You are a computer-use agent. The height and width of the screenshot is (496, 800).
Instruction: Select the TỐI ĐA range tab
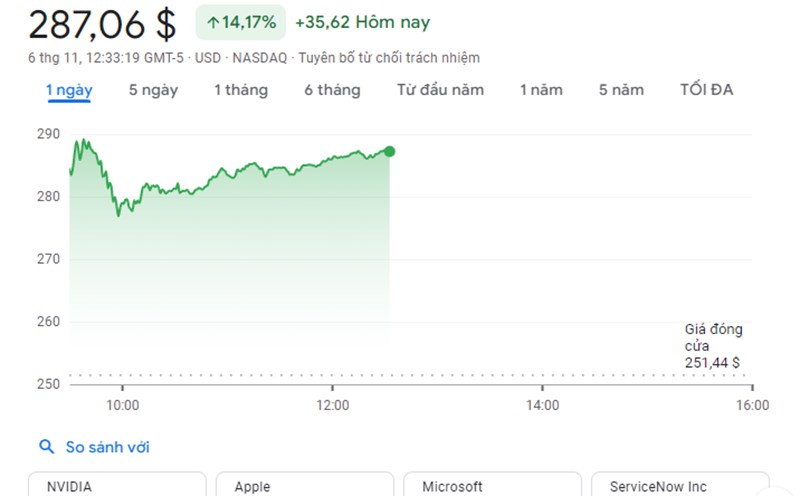(706, 90)
